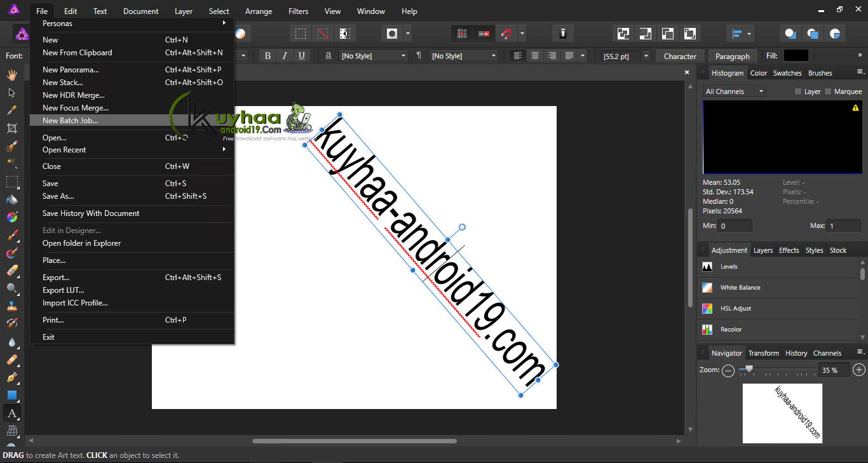Viewport: 868px width, 463px height.
Task: Click the histogram warning triangle icon
Action: [855, 108]
